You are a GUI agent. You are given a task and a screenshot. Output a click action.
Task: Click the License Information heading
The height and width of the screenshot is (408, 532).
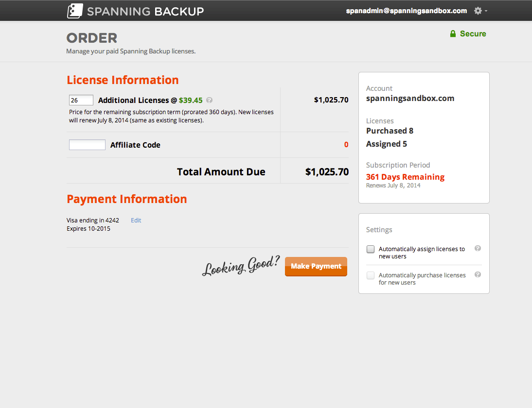123,80
